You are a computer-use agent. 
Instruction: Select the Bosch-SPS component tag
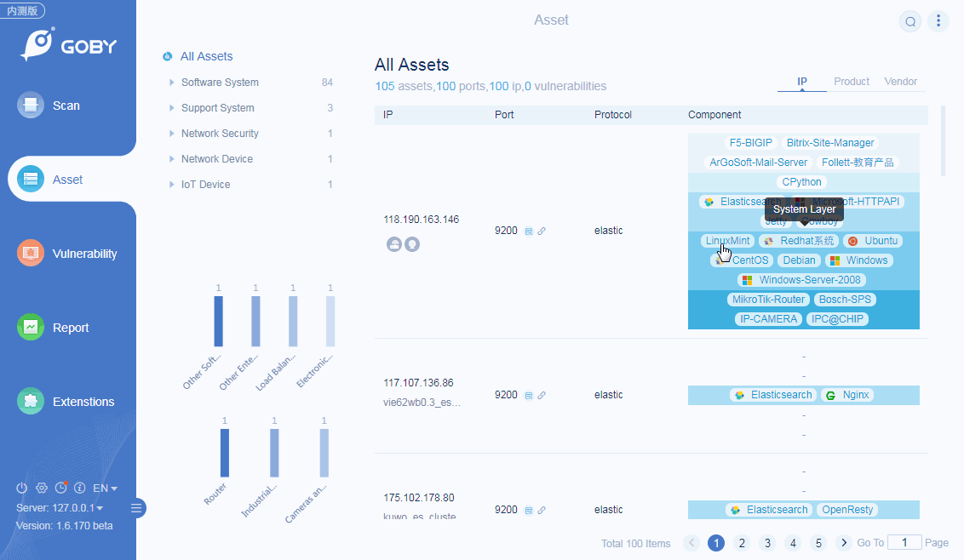[x=845, y=300]
